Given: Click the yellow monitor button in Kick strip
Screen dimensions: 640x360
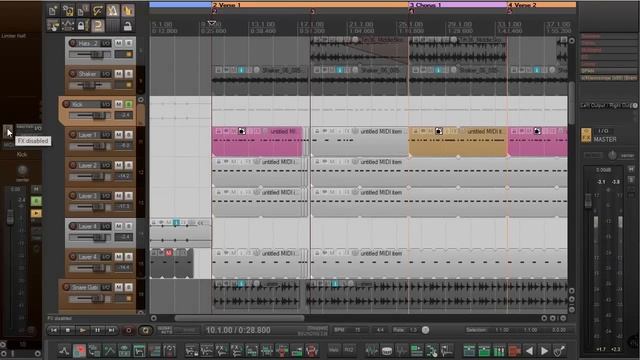Looking at the screenshot, I should tap(36, 213).
